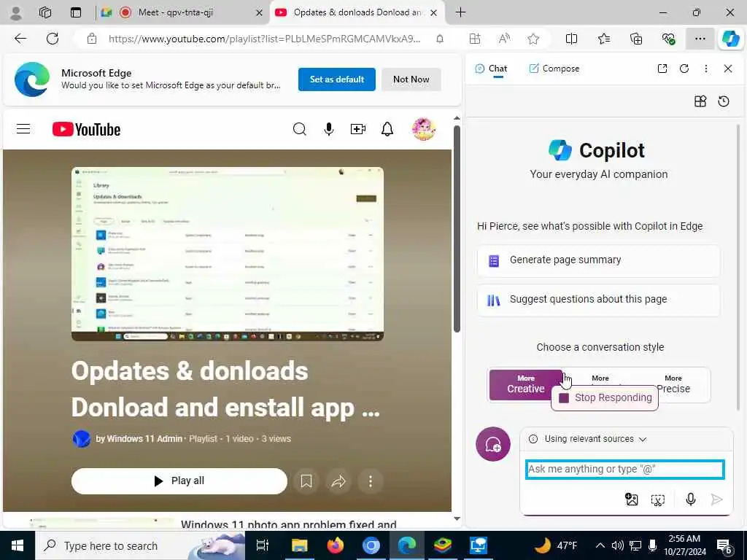
Task: Open YouTube notifications bell
Action: tap(387, 129)
